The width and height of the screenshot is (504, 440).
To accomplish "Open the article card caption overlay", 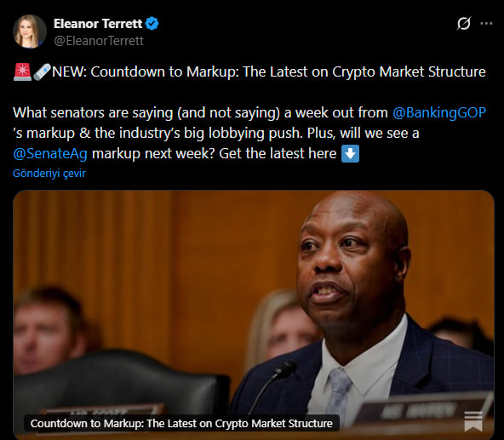I will click(181, 423).
